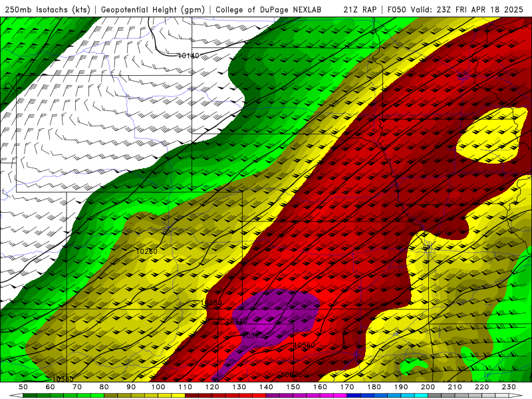Click the yellow wind minimum inside the dark red jet
This screenshot has height=399, width=532.
[491, 135]
